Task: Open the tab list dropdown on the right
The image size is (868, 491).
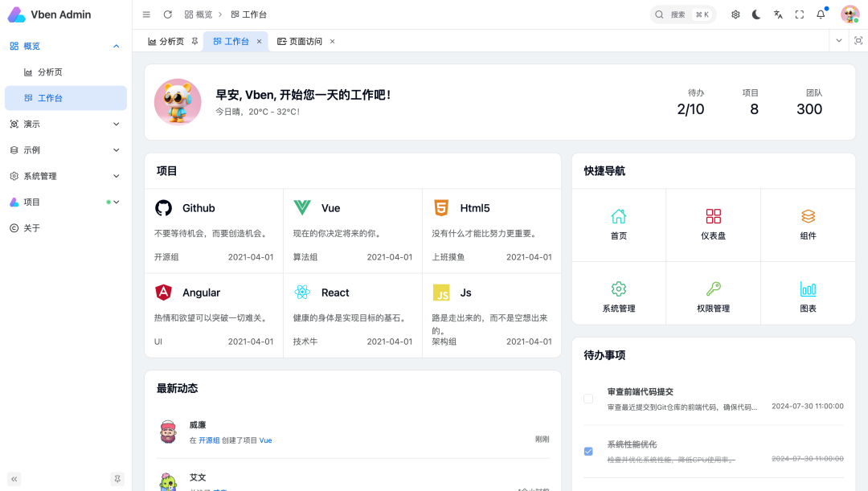Action: [838, 41]
